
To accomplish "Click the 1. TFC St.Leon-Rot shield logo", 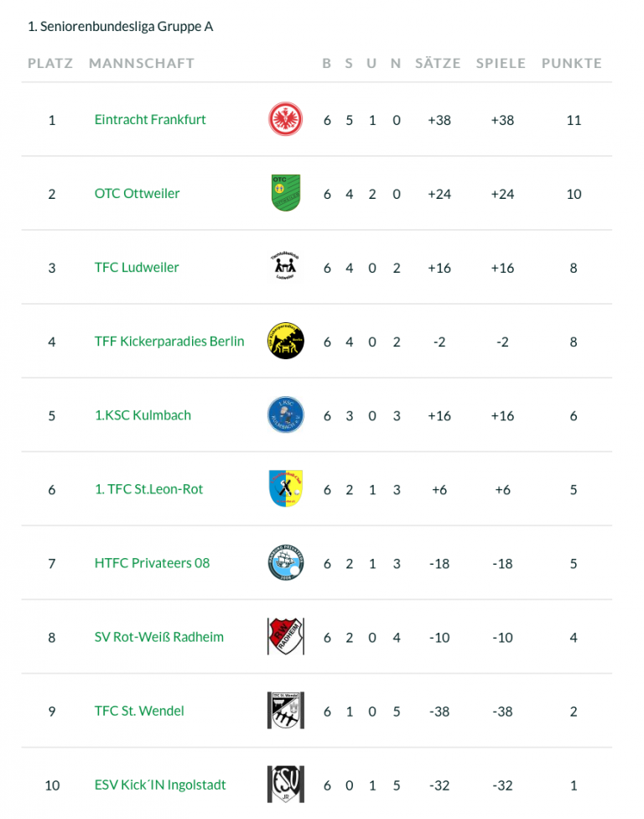I will tap(286, 488).
